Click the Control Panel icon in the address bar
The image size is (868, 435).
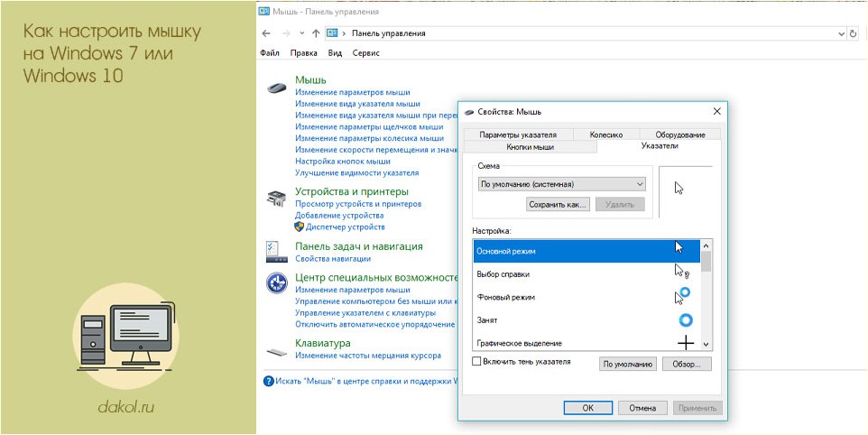[x=331, y=33]
